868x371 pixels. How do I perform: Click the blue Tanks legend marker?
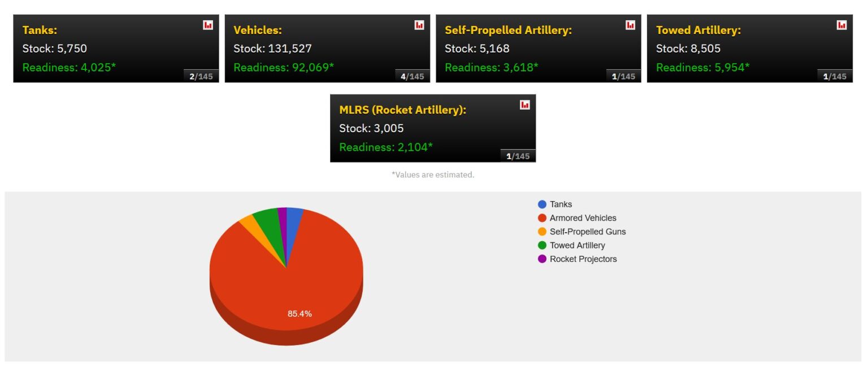(541, 204)
